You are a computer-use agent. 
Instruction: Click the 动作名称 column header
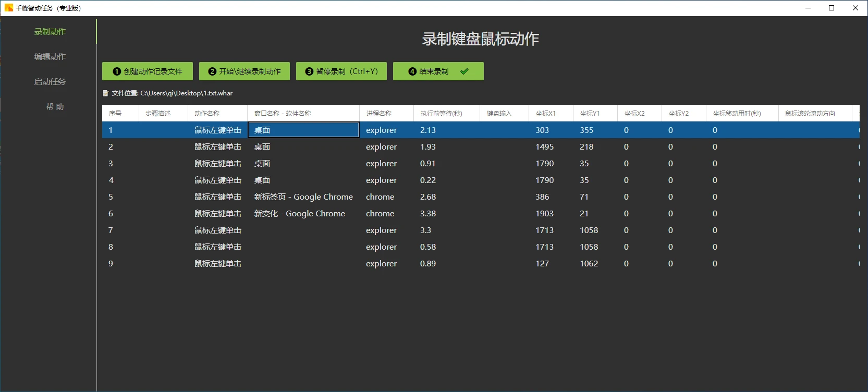pos(207,114)
